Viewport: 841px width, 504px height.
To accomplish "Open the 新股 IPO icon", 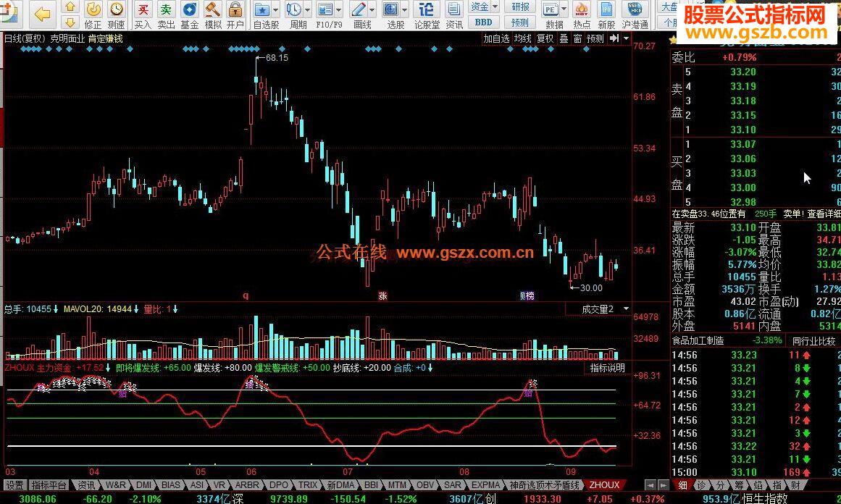I will point(606,15).
